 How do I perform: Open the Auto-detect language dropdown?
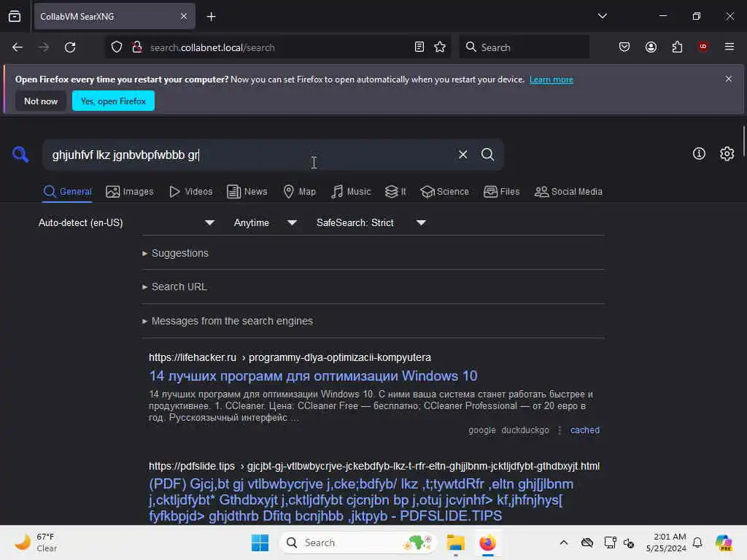[125, 222]
